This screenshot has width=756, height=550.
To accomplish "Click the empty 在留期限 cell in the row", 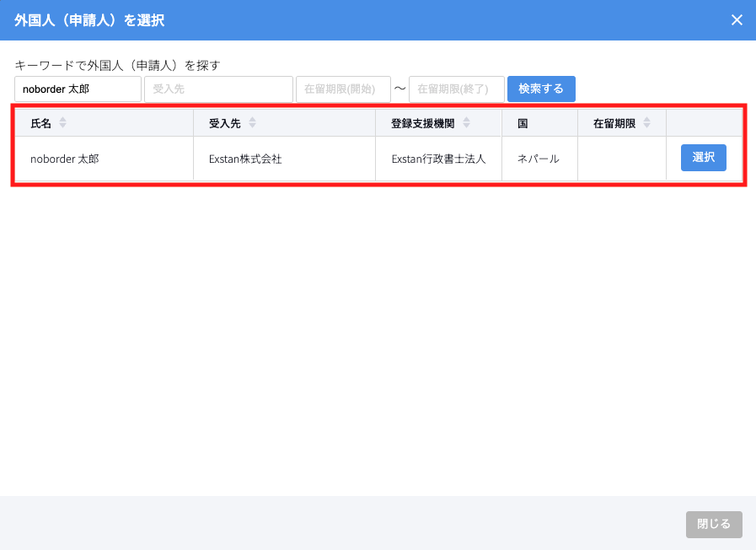I will click(621, 159).
